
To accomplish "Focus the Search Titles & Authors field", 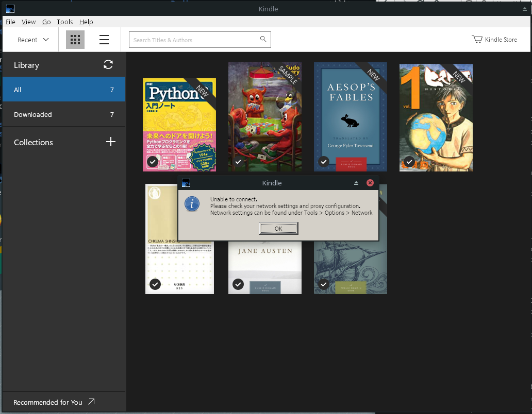I will click(x=200, y=40).
